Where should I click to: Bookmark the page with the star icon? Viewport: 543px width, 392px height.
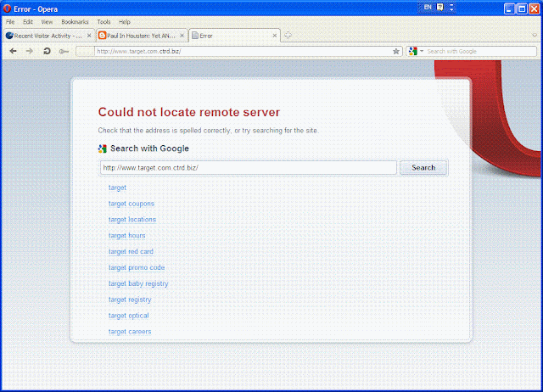coord(396,51)
